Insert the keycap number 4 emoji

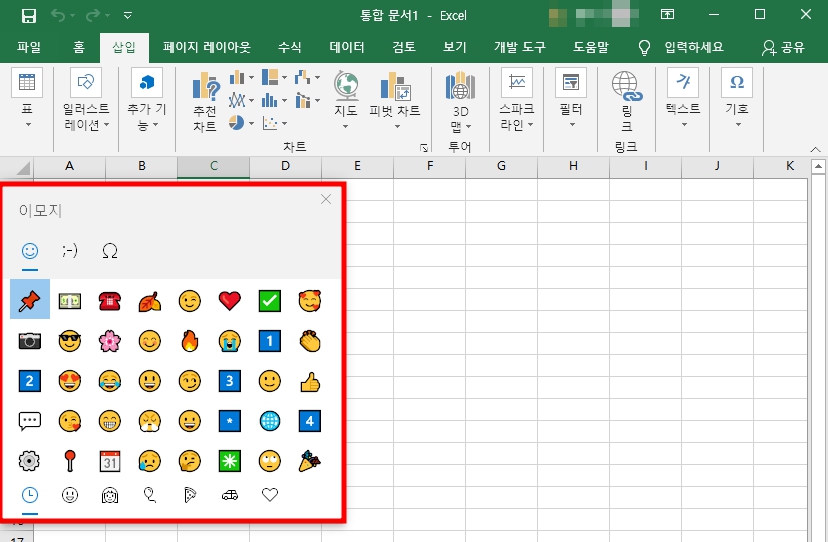point(310,421)
